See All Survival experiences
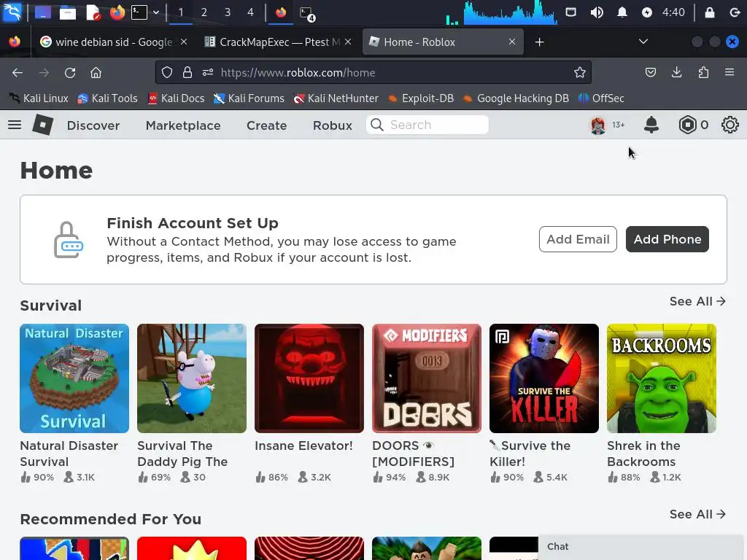Image resolution: width=747 pixels, height=560 pixels. click(697, 301)
